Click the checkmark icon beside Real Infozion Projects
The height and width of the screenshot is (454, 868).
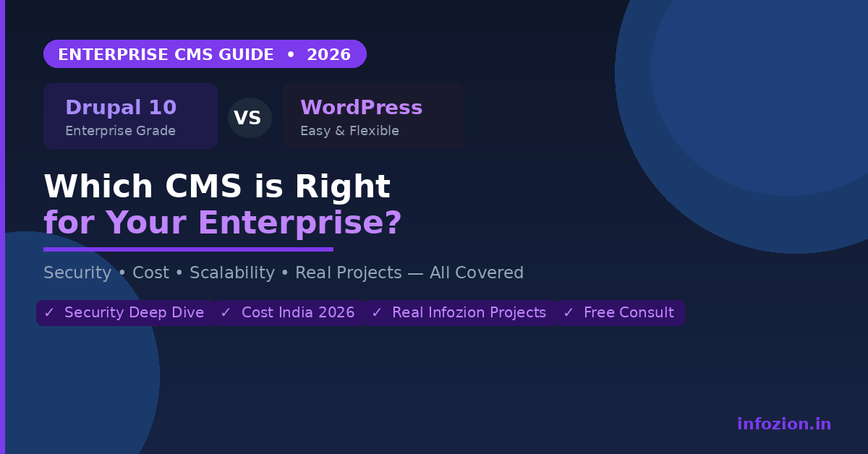[x=376, y=312]
